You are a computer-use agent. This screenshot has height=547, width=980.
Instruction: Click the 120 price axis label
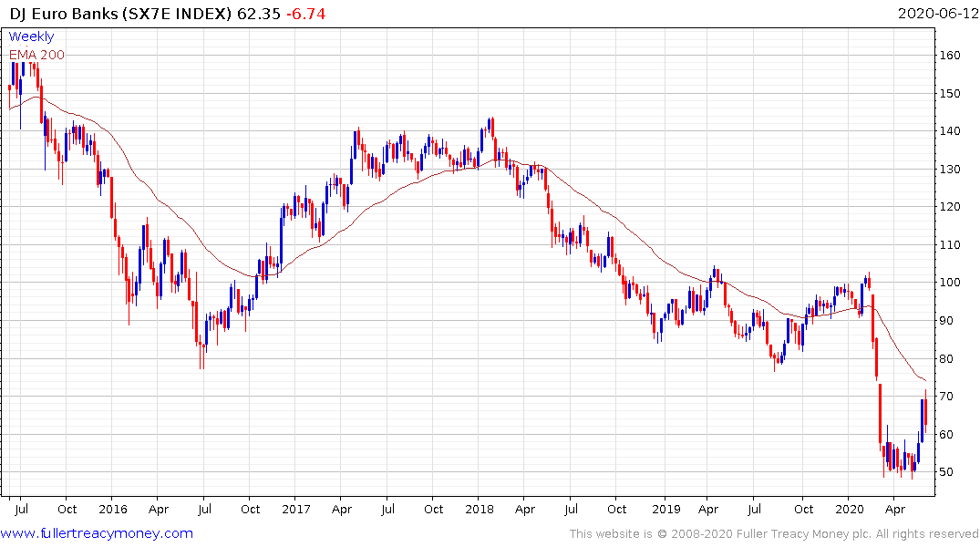click(x=950, y=207)
